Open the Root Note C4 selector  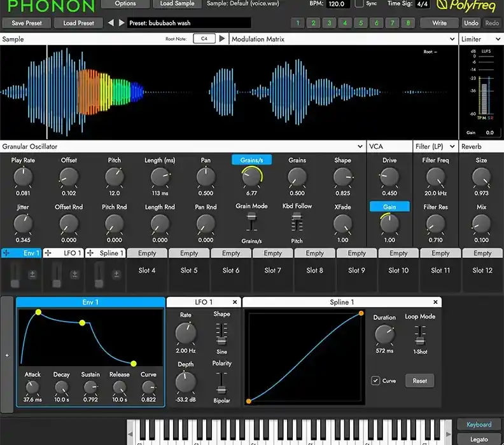point(204,39)
